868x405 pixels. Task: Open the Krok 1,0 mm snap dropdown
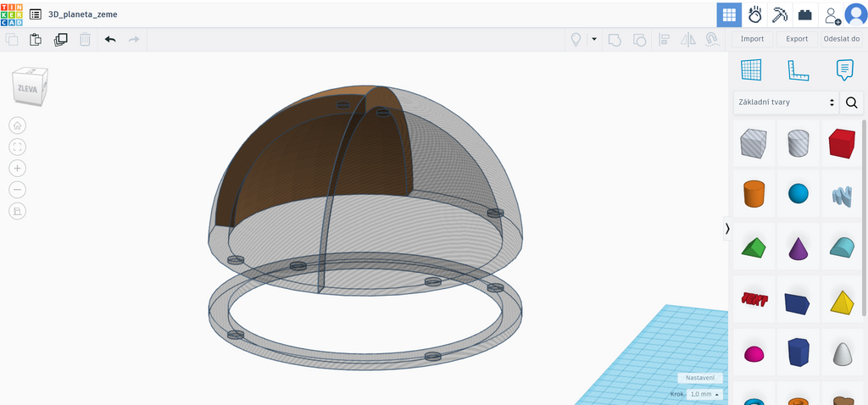704,395
